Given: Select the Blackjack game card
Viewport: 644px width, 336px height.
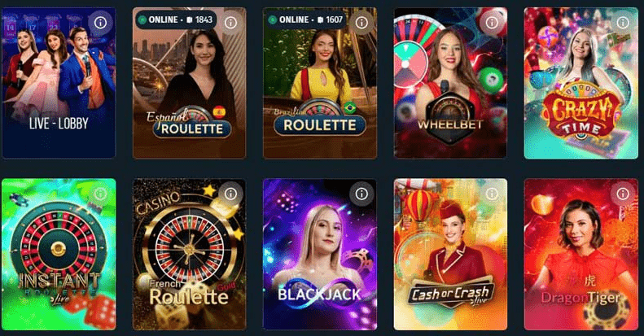Looking at the screenshot, I should 319,254.
